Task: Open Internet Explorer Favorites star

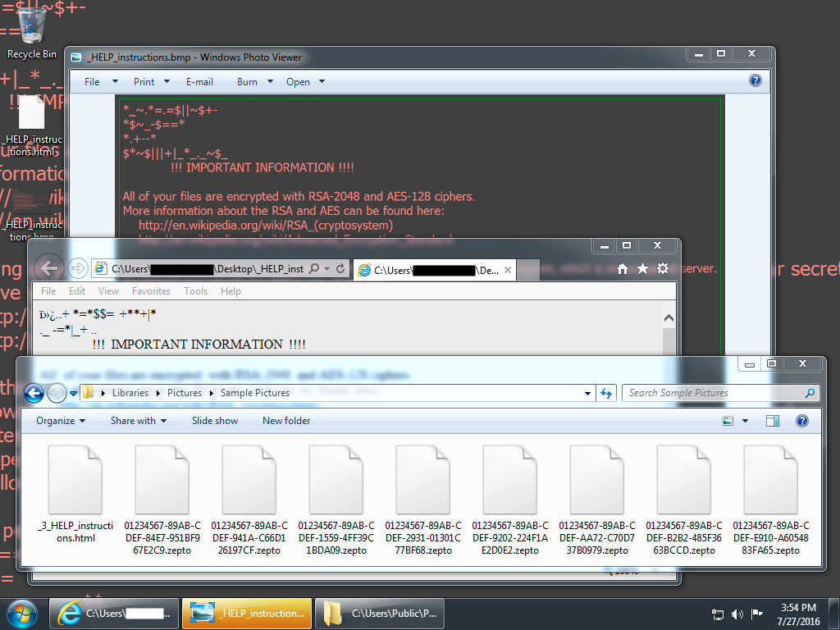Action: [x=642, y=268]
